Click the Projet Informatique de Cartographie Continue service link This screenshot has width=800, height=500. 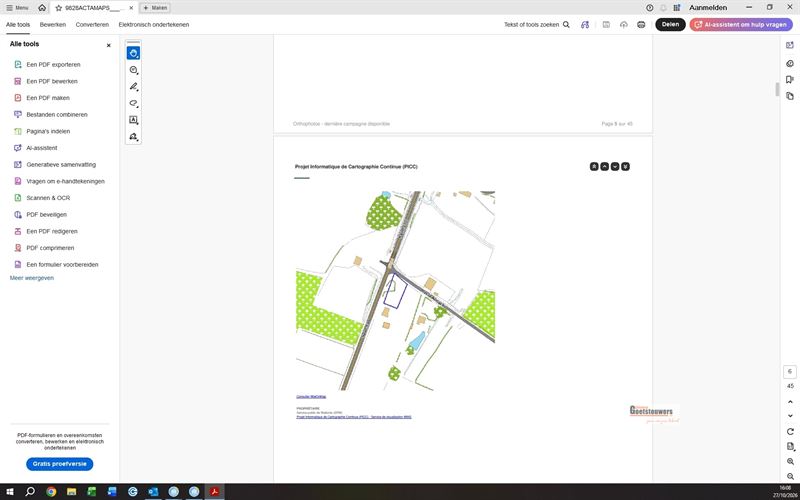354,417
